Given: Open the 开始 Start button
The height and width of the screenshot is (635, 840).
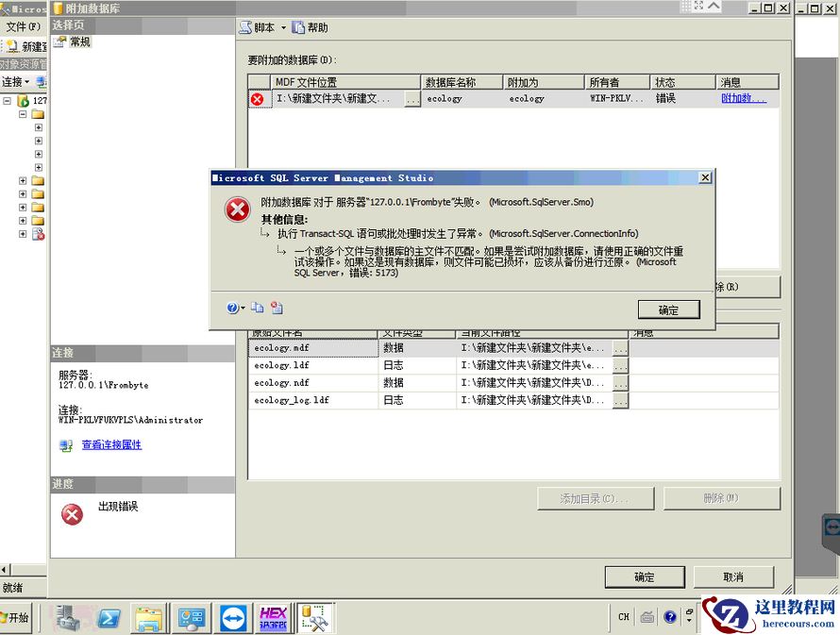Looking at the screenshot, I should pyautogui.click(x=15, y=617).
